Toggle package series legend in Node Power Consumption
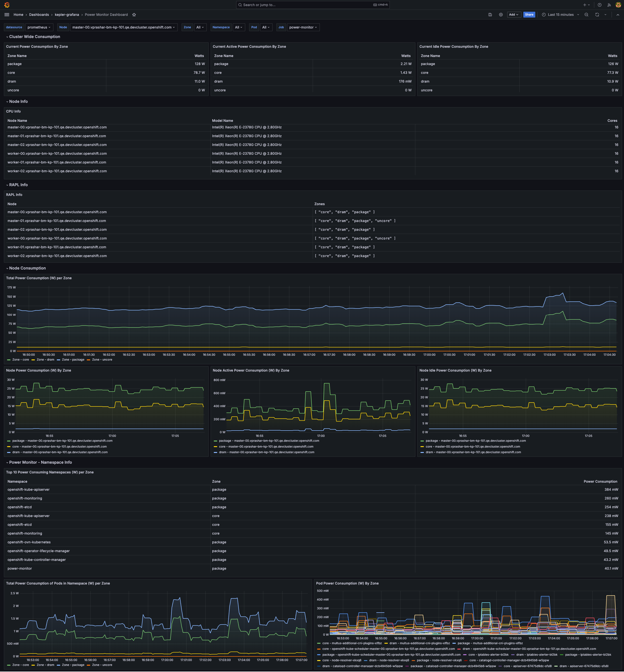The width and height of the screenshot is (624, 672). pos(62,441)
